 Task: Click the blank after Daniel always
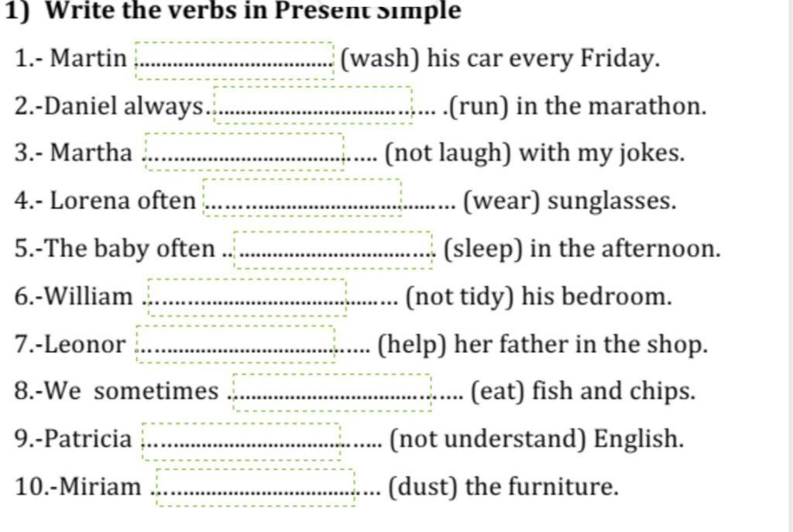pyautogui.click(x=313, y=105)
